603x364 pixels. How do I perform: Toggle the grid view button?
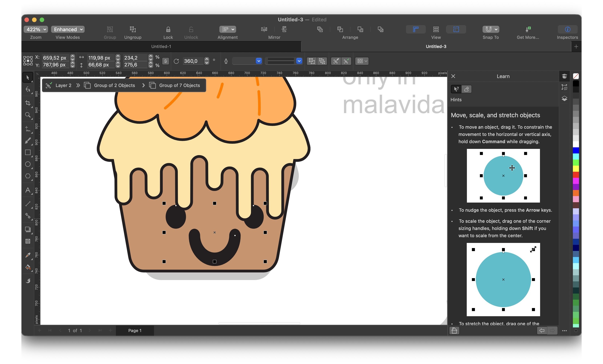[x=436, y=30]
